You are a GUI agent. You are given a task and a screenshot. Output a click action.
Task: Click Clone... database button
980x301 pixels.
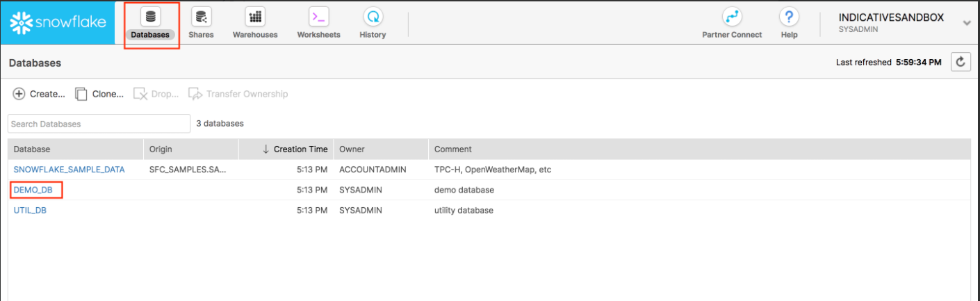click(x=99, y=94)
